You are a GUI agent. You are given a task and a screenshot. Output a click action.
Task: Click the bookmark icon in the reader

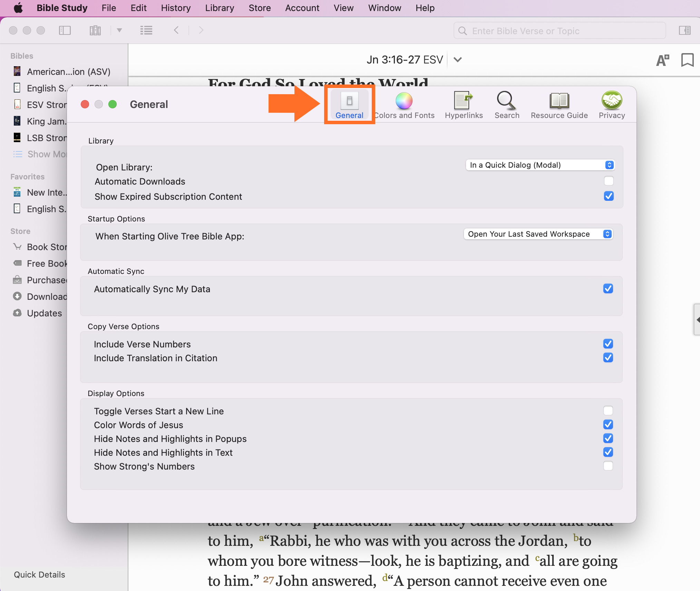click(x=687, y=60)
